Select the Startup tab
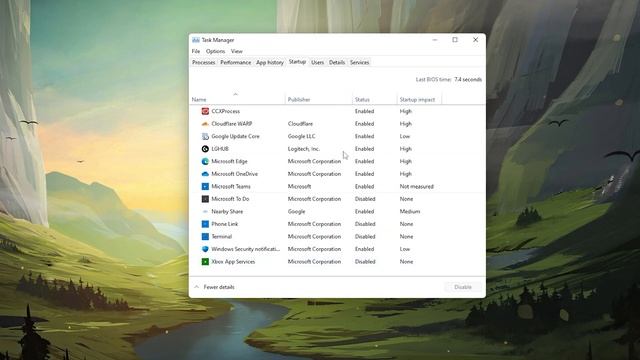The height and width of the screenshot is (360, 640). click(297, 62)
